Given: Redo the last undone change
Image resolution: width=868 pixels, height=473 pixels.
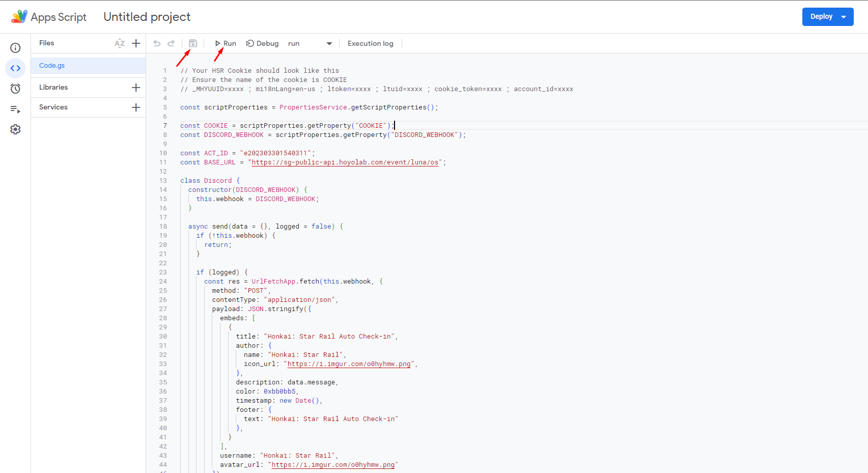Looking at the screenshot, I should (171, 43).
